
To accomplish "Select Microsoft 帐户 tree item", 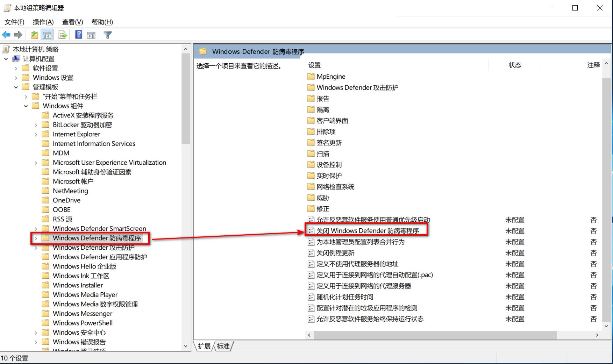I will pos(73,181).
